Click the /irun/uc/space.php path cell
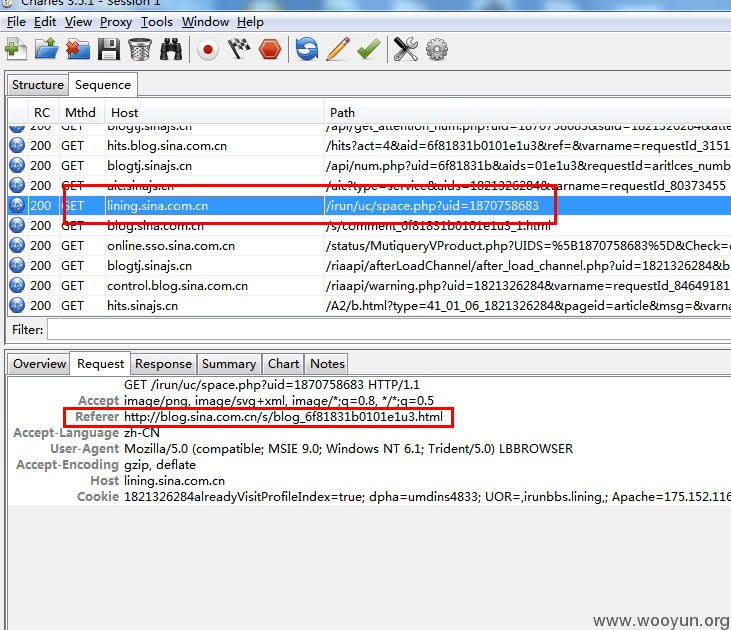The image size is (731, 630). click(527, 206)
